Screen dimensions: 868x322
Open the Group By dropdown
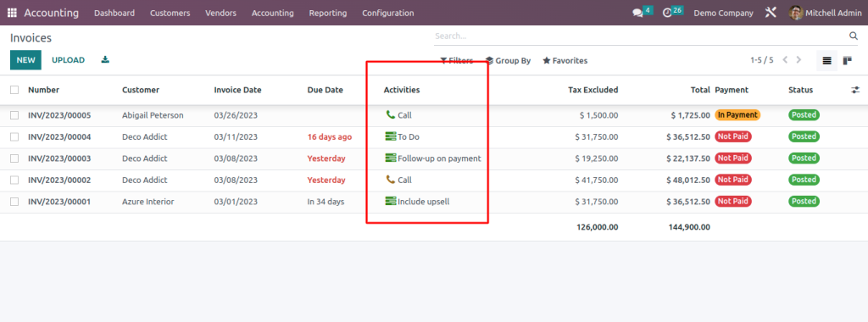pos(508,60)
